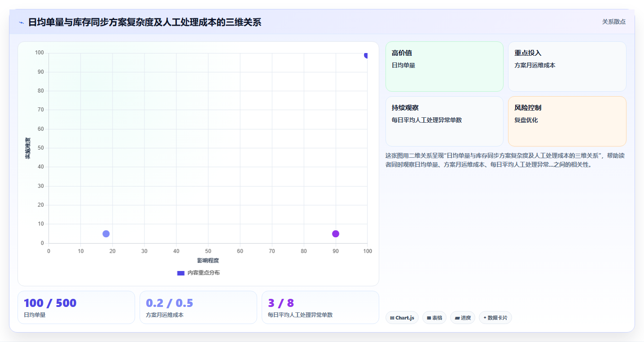This screenshot has width=644, height=342.
Task: Click the 进度 tag
Action: click(463, 318)
